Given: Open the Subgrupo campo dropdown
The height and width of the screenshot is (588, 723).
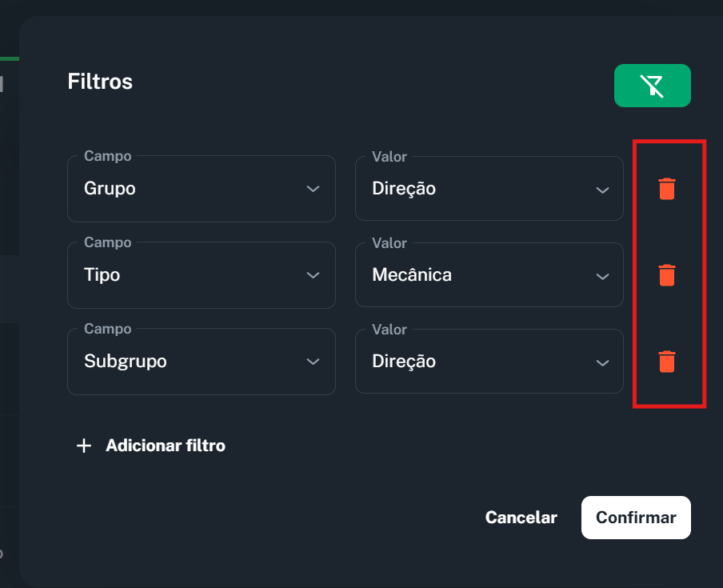Looking at the screenshot, I should point(202,362).
